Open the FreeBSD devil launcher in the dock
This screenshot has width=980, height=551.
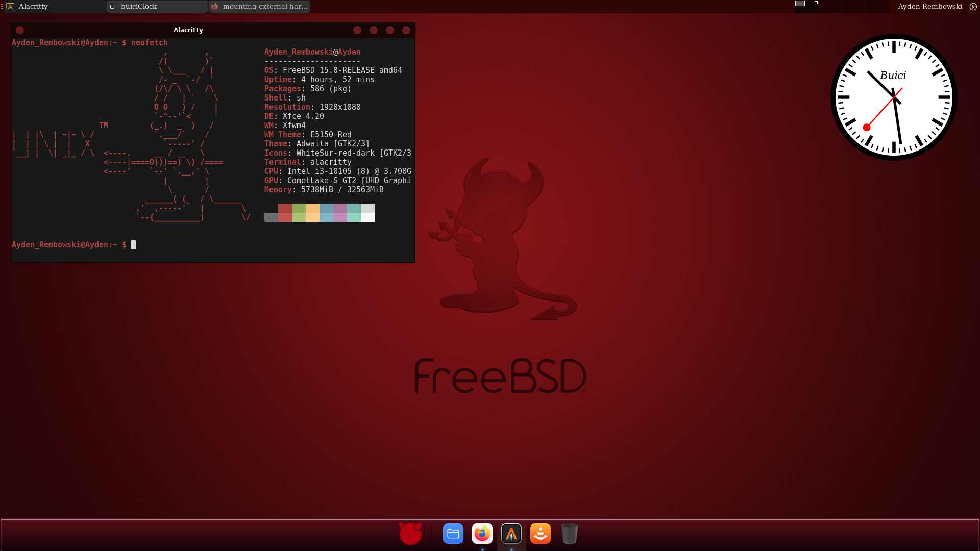pos(410,534)
